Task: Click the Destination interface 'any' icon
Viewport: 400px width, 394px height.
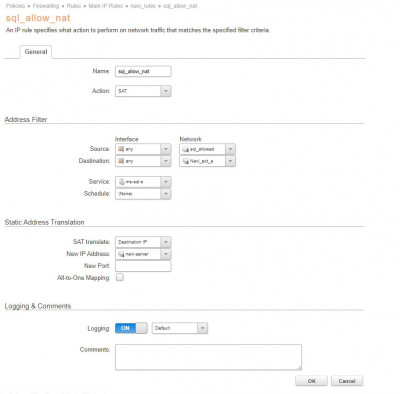Action: click(x=121, y=161)
